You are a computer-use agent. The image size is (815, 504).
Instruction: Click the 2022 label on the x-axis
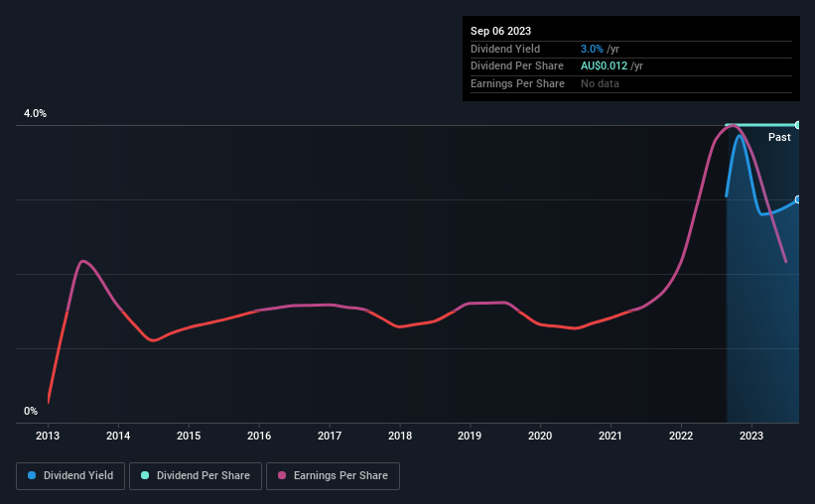681,436
